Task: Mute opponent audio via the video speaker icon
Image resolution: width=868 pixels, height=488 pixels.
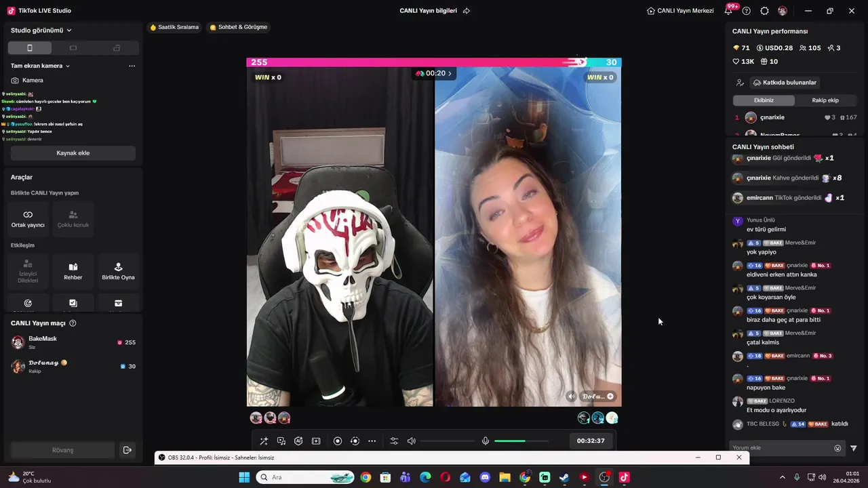Action: tap(572, 396)
